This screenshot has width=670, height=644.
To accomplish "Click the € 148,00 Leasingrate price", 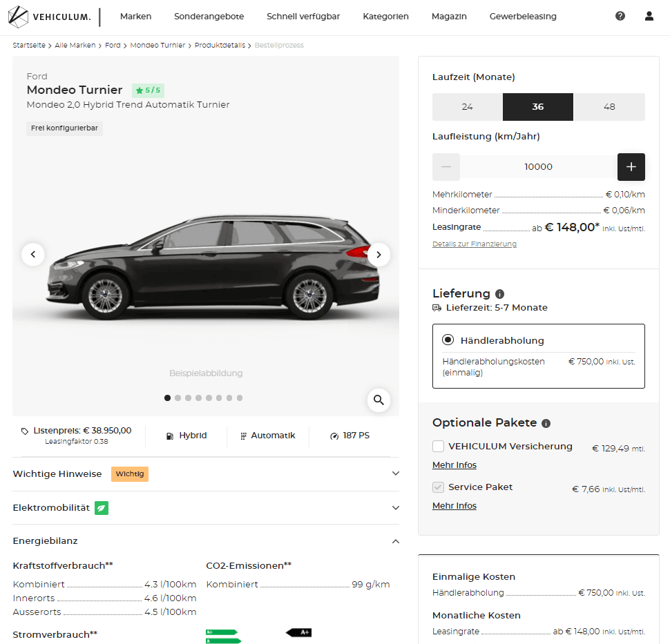I will point(572,227).
